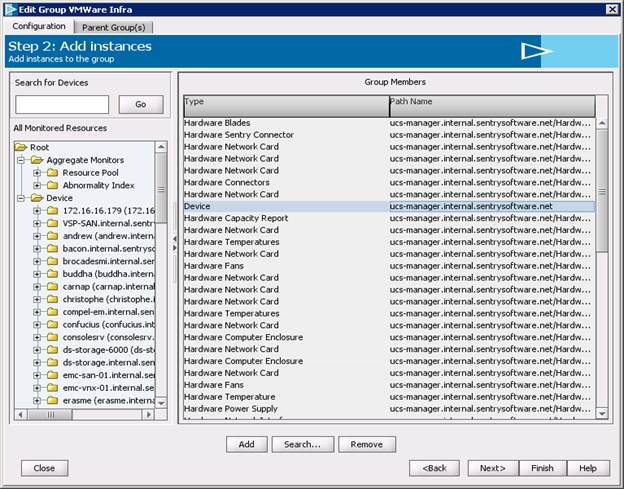This screenshot has height=489, width=624.
Task: Click the Search for Devices text field
Action: coord(62,104)
